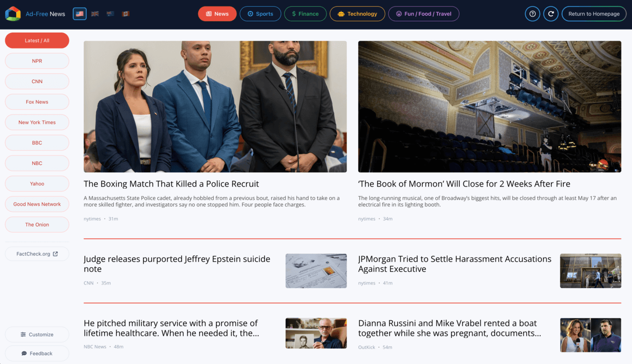Viewport: 632px width, 364px height.
Task: Filter news by NBC
Action: click(x=37, y=163)
